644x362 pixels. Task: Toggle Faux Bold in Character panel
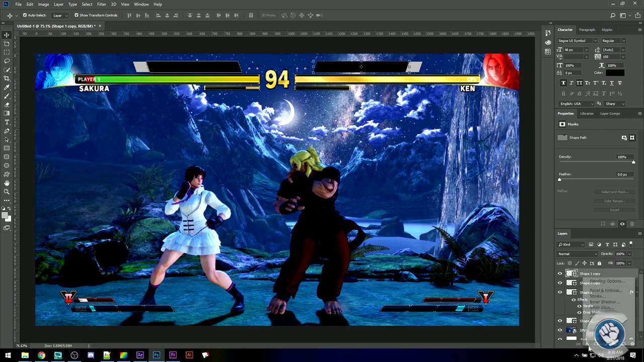pos(563,82)
